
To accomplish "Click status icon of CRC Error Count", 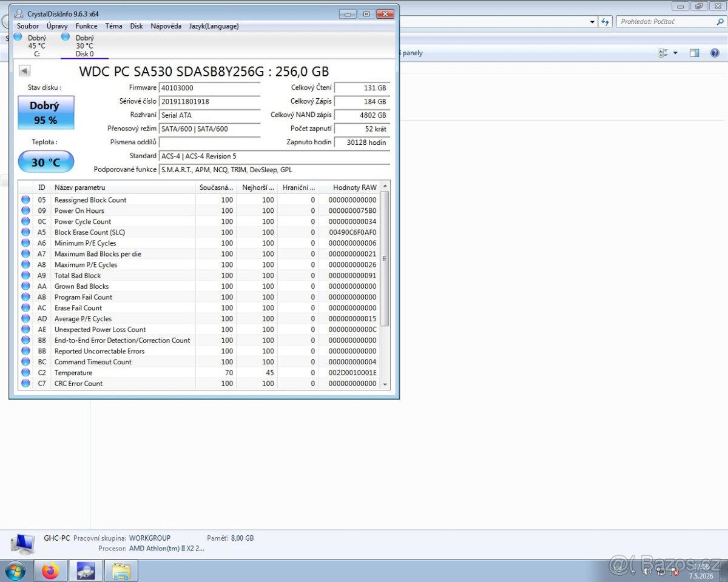I will tap(25, 383).
